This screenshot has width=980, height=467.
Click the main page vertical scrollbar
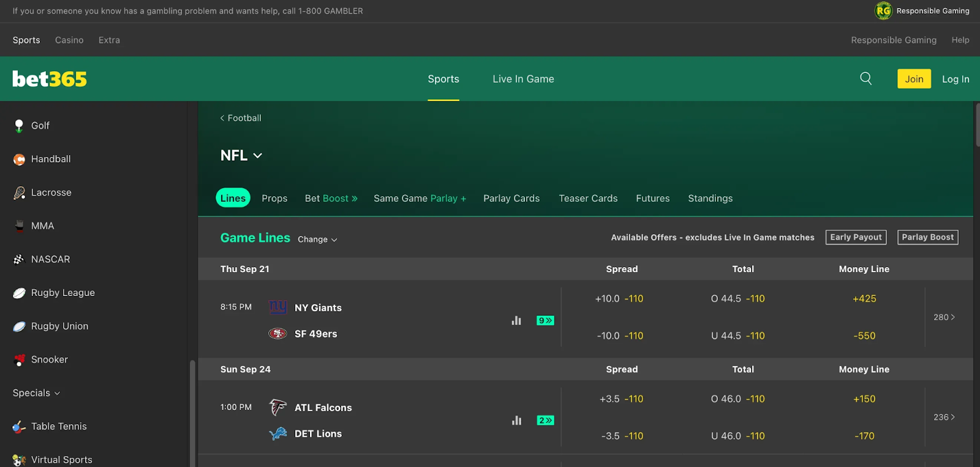978,124
